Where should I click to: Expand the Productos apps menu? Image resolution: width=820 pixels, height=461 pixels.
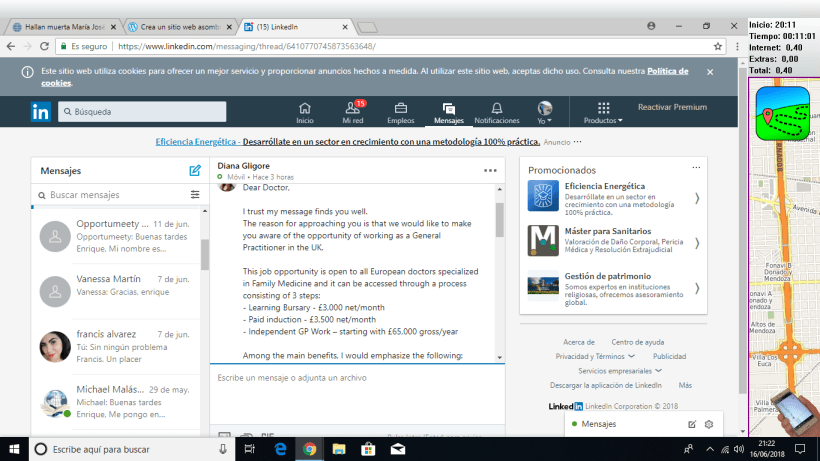[603, 113]
